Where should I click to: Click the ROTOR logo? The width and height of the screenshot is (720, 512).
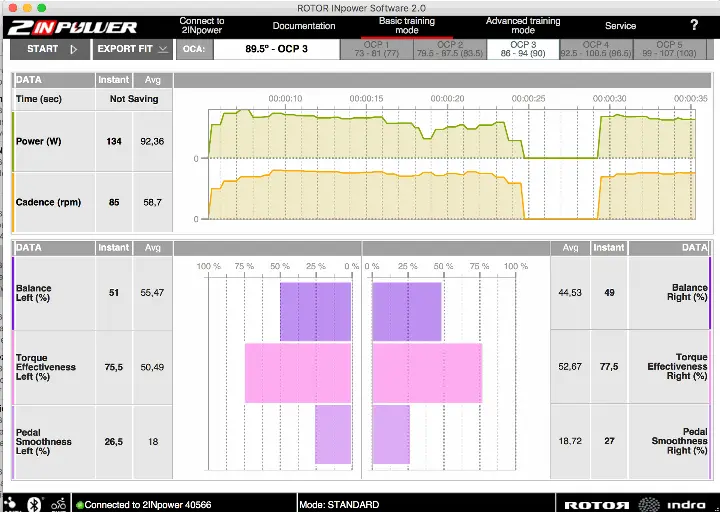coord(596,505)
